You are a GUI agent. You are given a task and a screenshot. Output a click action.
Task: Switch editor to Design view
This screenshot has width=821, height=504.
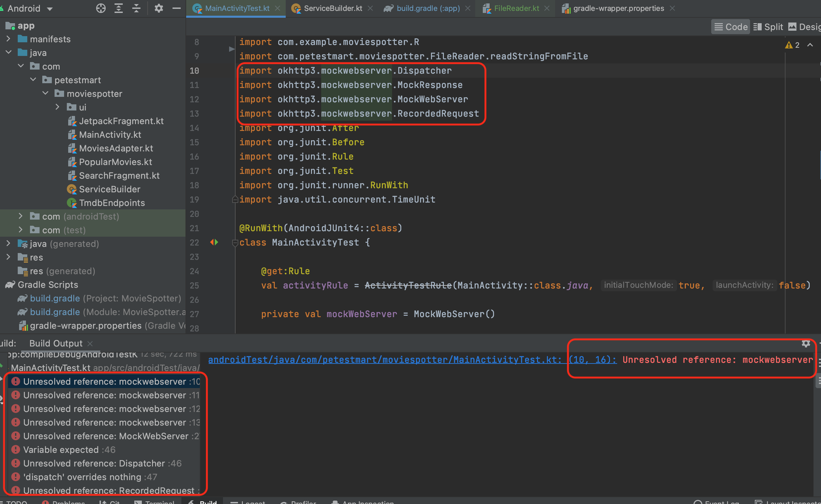point(804,27)
